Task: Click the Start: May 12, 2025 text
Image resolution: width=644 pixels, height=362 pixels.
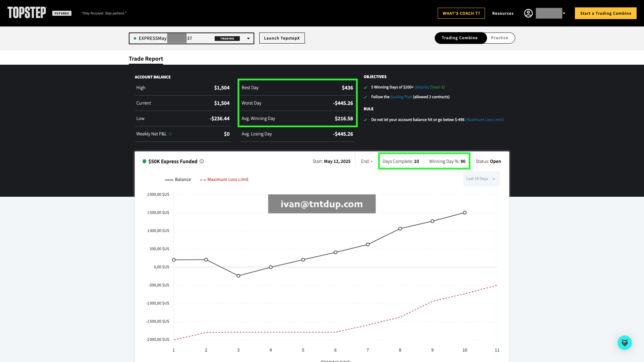Action: (x=331, y=161)
